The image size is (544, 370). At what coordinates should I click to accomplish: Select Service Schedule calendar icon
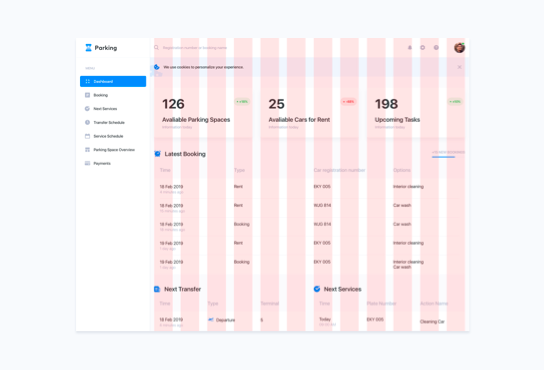[87, 136]
